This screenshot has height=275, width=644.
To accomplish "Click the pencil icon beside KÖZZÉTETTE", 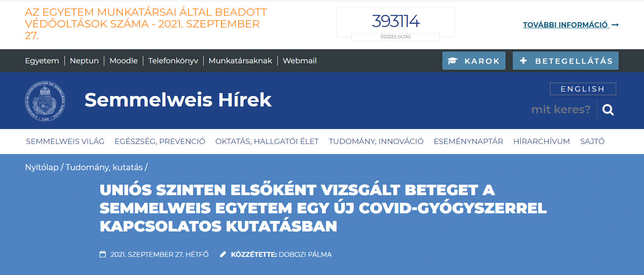I will pos(223,254).
